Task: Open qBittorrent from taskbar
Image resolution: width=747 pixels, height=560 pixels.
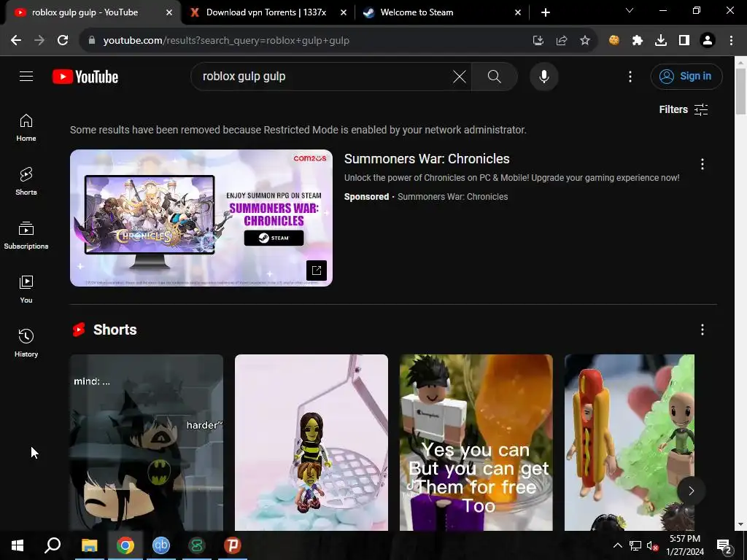Action: click(x=161, y=545)
